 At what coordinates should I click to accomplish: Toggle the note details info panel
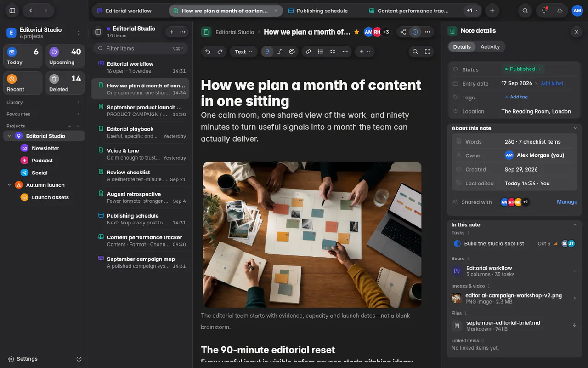pos(415,32)
